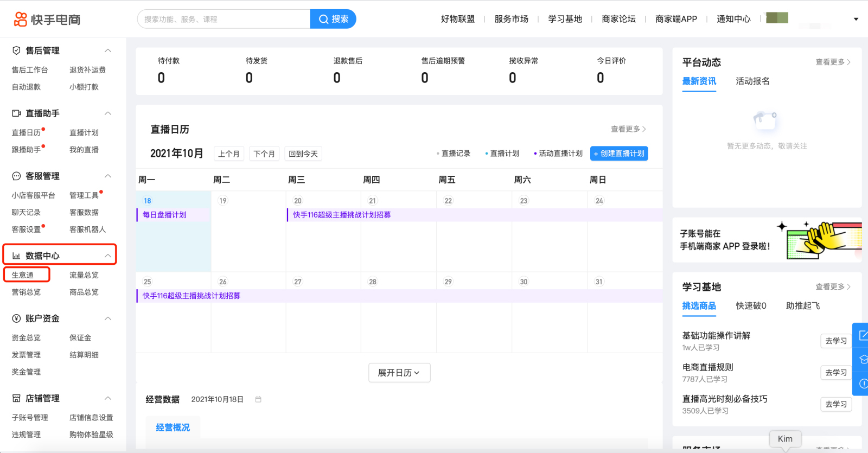
Task: Collapse the 直播助手 section chevron
Action: click(108, 113)
